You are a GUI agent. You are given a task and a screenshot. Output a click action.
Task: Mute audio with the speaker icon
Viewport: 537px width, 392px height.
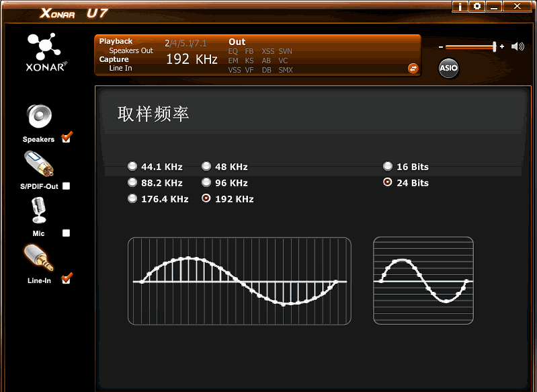tap(518, 46)
